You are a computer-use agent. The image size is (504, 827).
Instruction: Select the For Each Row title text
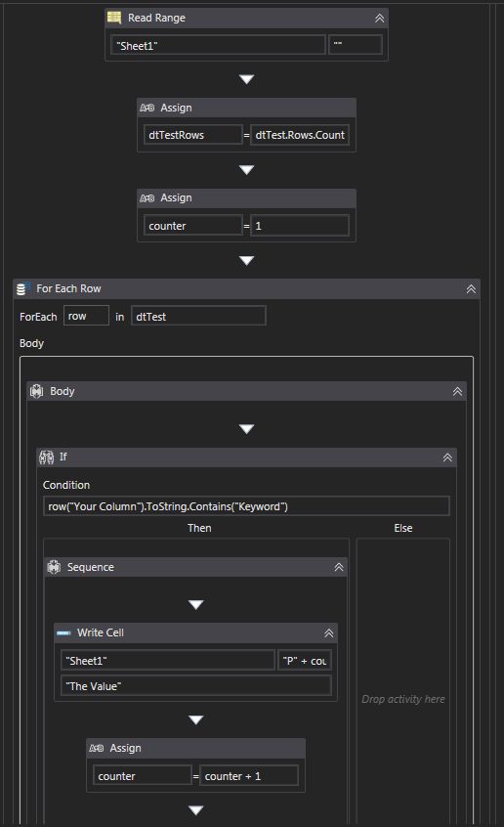coord(68,288)
